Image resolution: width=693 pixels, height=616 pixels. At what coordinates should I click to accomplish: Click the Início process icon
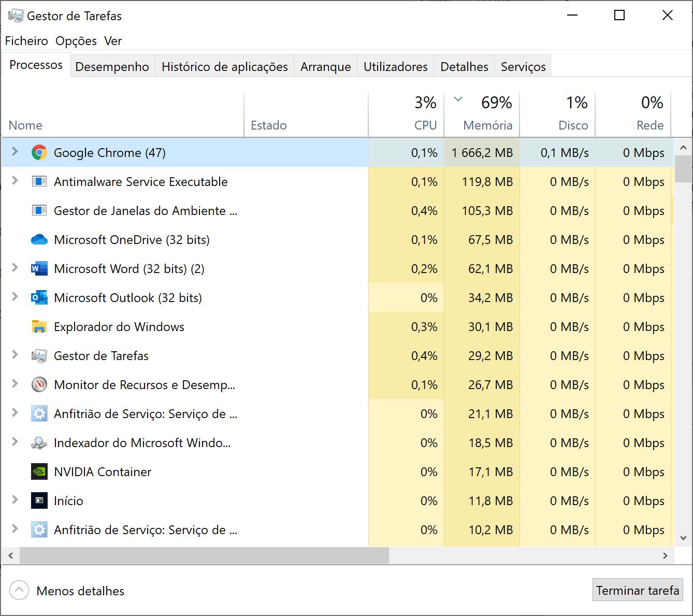pyautogui.click(x=39, y=501)
